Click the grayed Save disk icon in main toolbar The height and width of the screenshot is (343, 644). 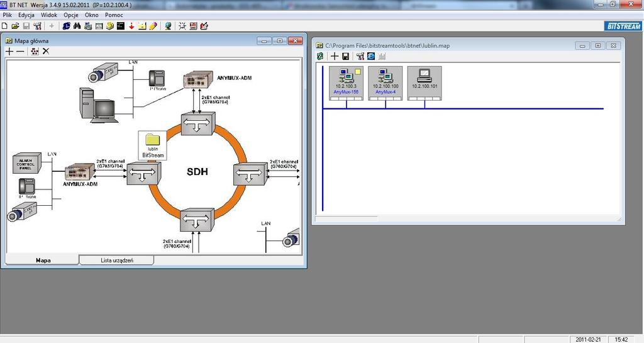tap(26, 26)
